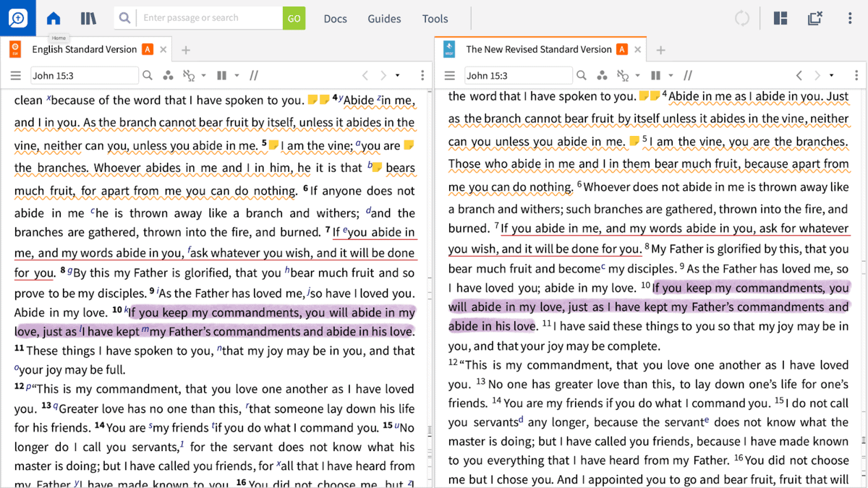Click the search magnifier inside ESV panel

[x=148, y=75]
